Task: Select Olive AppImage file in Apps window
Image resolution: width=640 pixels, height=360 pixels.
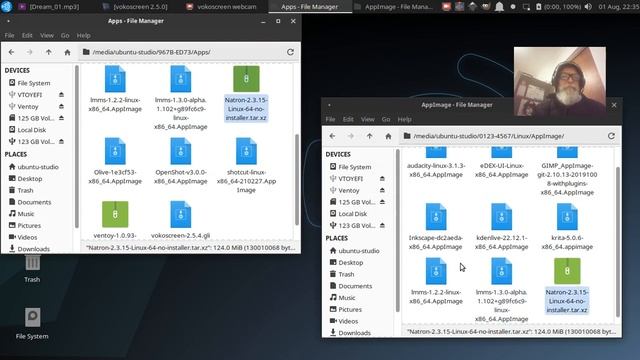Action: coord(115,161)
